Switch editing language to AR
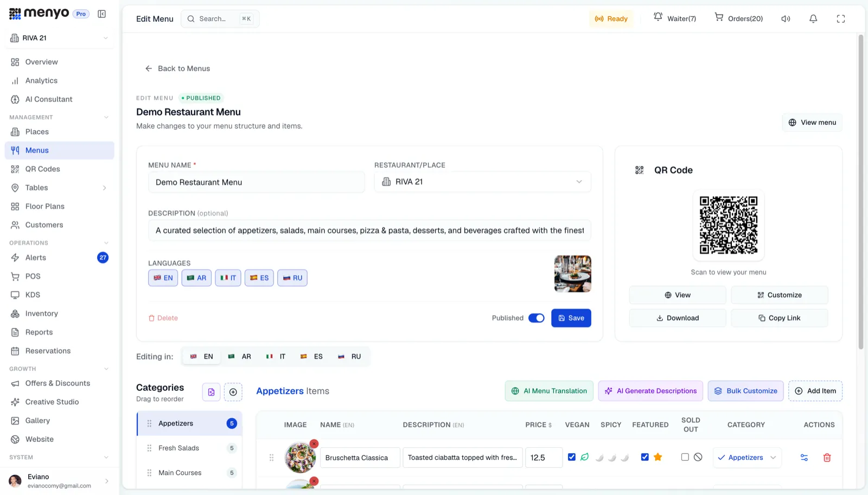Image resolution: width=868 pixels, height=495 pixels. (239, 357)
